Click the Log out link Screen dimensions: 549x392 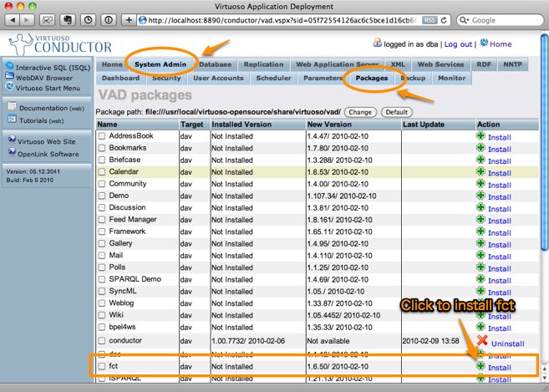457,43
